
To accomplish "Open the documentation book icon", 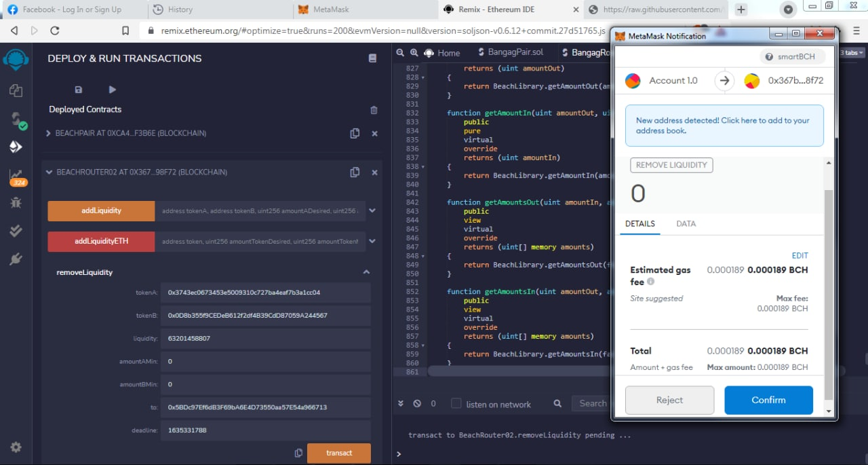I will [x=372, y=58].
